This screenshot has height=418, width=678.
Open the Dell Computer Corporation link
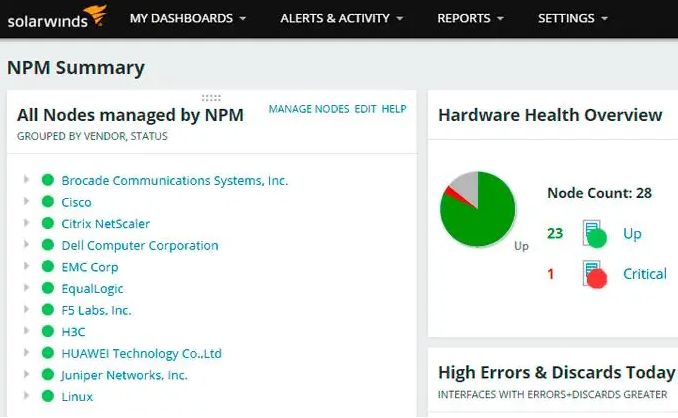[x=140, y=246]
